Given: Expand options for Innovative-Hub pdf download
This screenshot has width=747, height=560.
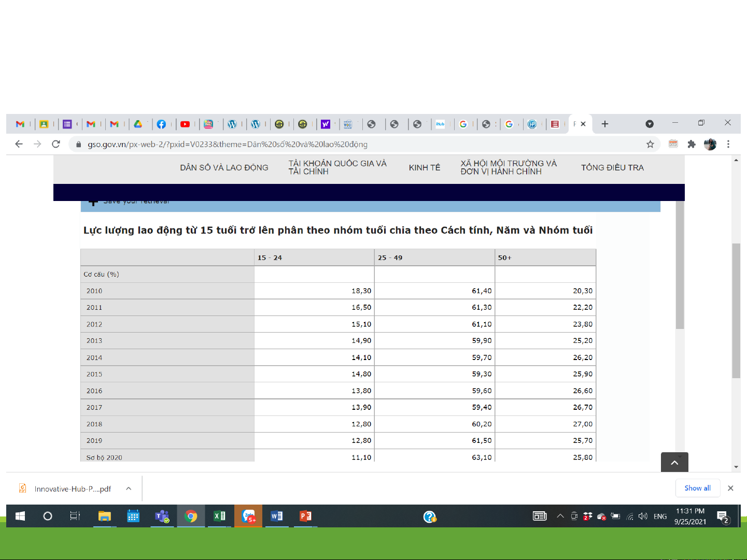Looking at the screenshot, I should pos(129,489).
